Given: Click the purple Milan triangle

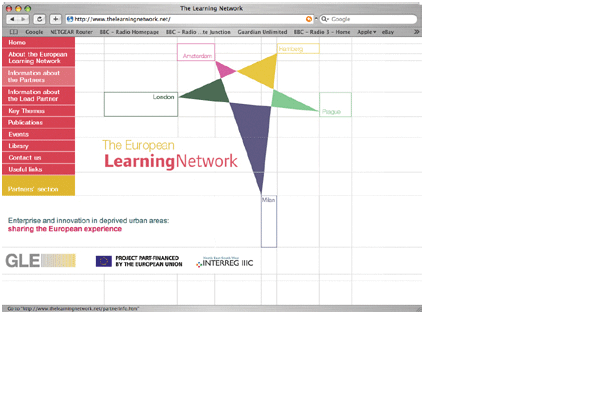Looking at the screenshot, I should 254,133.
